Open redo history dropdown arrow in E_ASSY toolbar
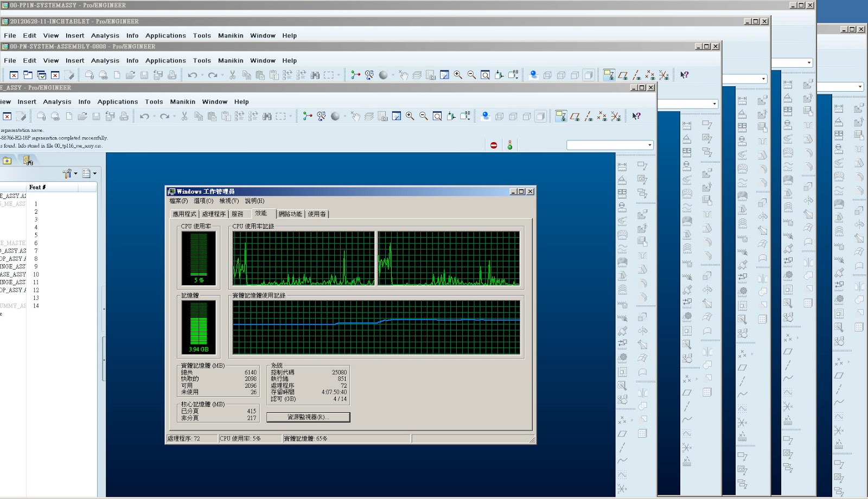 174,116
